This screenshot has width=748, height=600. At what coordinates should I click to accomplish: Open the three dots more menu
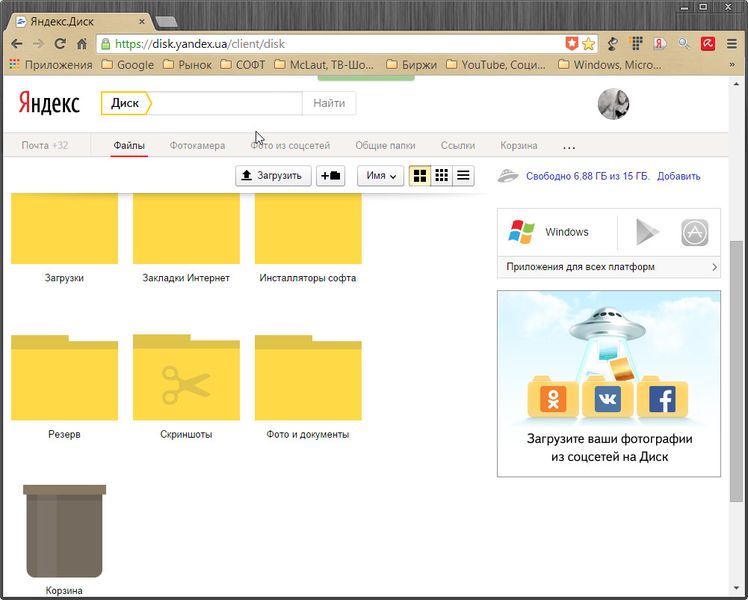(569, 147)
